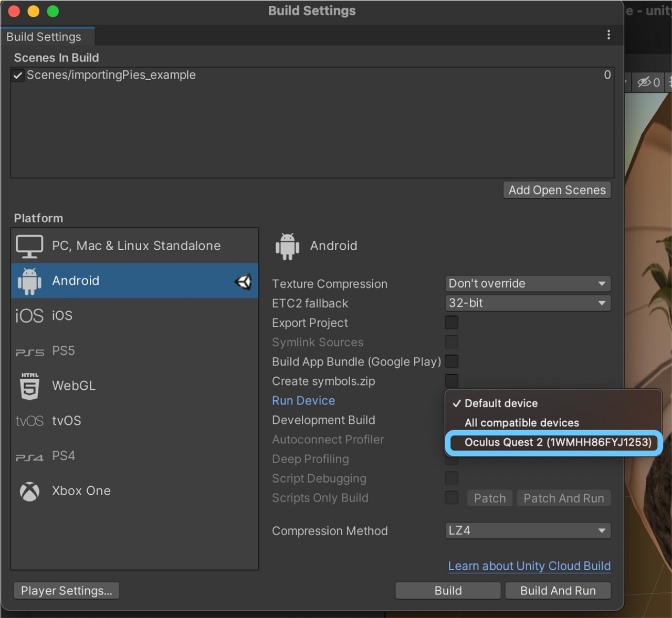
Task: Enable the Create symbols.zip checkbox
Action: [451, 381]
